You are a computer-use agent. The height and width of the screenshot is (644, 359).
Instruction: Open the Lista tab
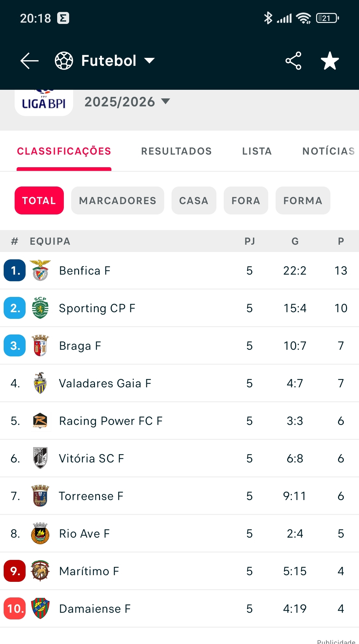click(257, 151)
